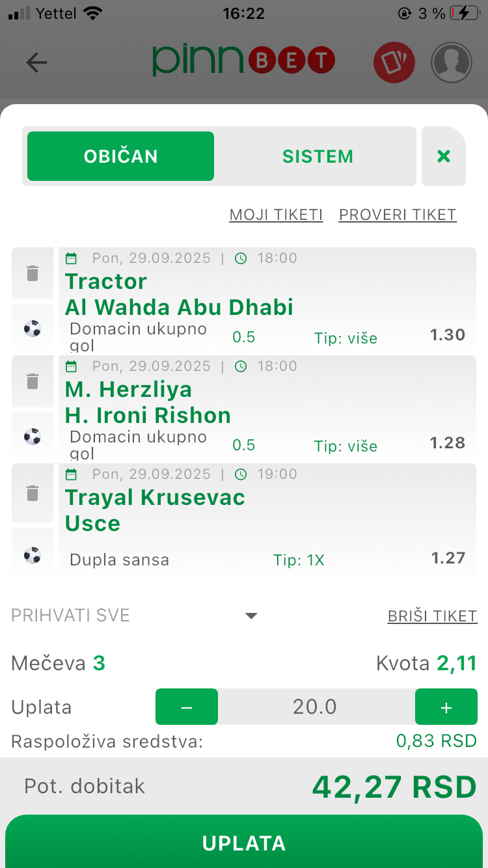Tap soccer ball icon for Tractor match
Viewport: 488px width, 868px height.
[x=33, y=329]
